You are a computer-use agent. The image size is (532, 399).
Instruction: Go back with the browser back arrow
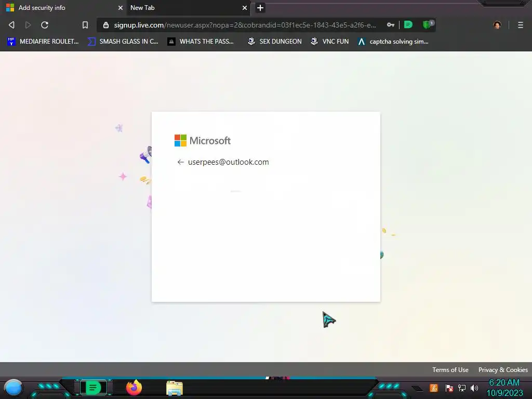pos(11,25)
